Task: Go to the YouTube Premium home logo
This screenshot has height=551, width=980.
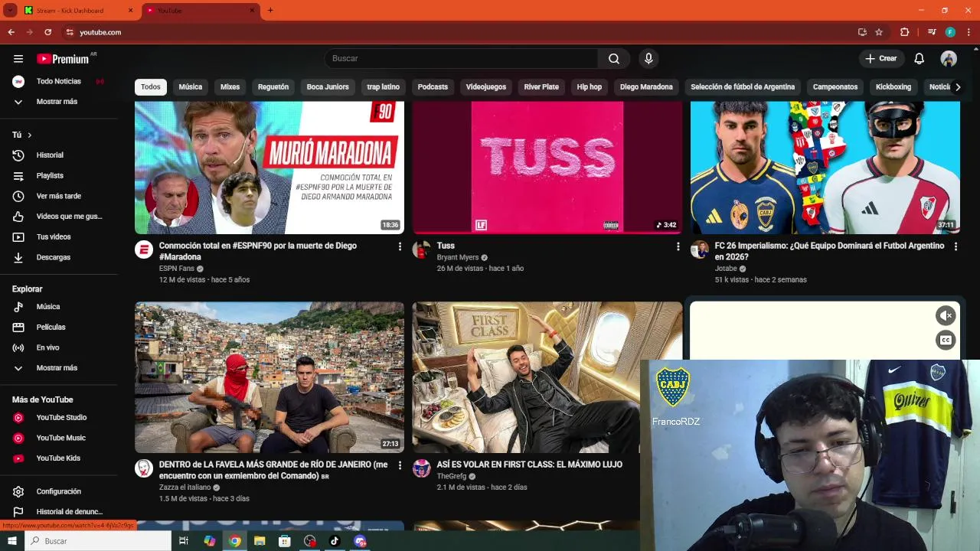Action: pos(64,59)
